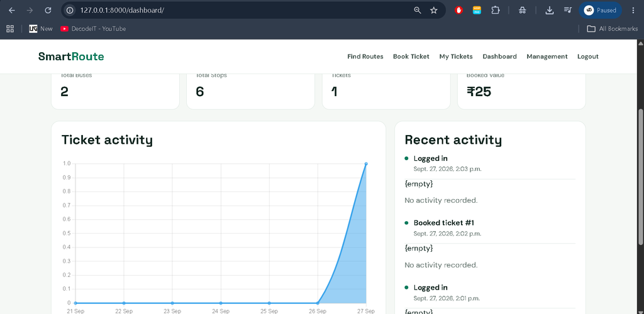Click the zoom magnifier icon in address bar
This screenshot has height=314, width=644.
418,10
